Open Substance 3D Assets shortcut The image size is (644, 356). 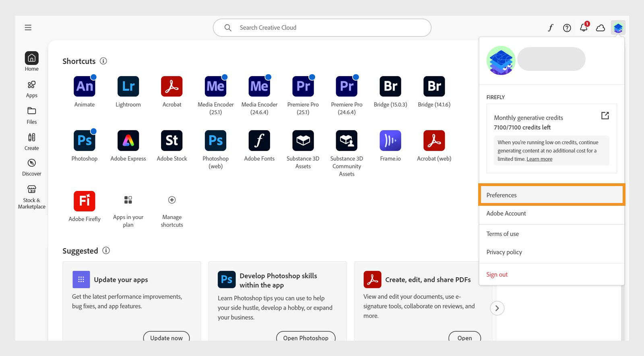point(303,141)
